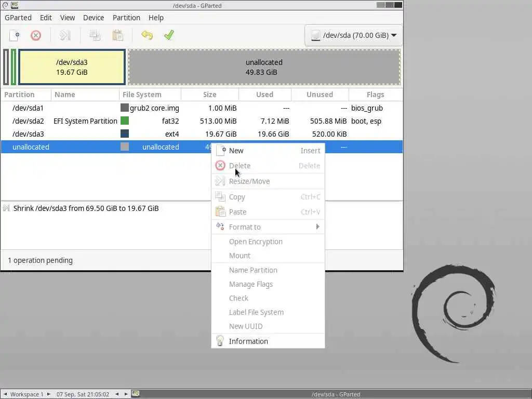Select the pending Shrink /dev/sda3 operation
532x399 pixels.
(x=86, y=208)
